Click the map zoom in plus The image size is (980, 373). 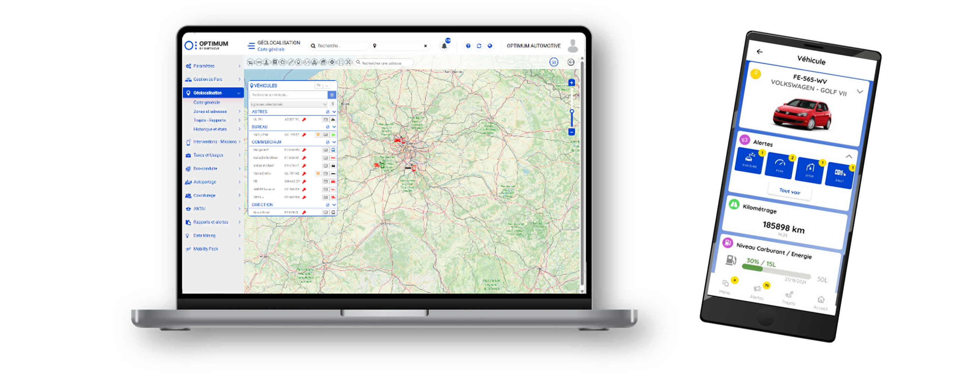point(571,83)
